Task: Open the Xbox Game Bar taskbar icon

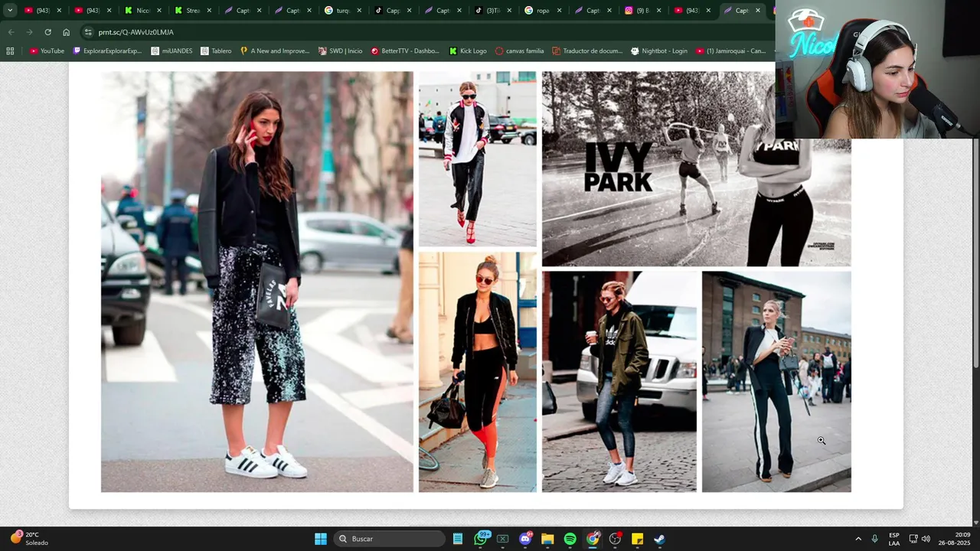Action: coord(502,539)
